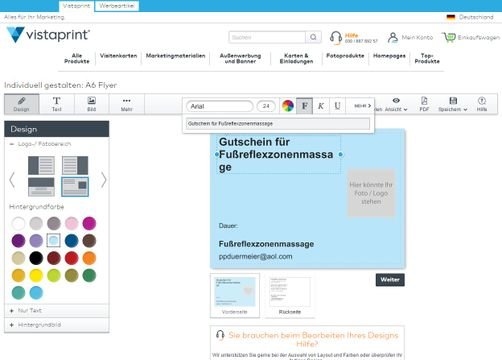Image resolution: width=502 pixels, height=360 pixels.
Task: Pick the orange background color
Action: [89, 258]
